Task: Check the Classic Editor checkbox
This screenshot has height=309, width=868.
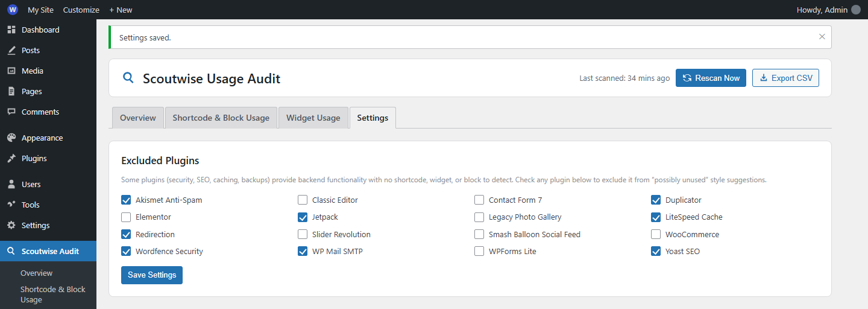Action: pyautogui.click(x=303, y=200)
